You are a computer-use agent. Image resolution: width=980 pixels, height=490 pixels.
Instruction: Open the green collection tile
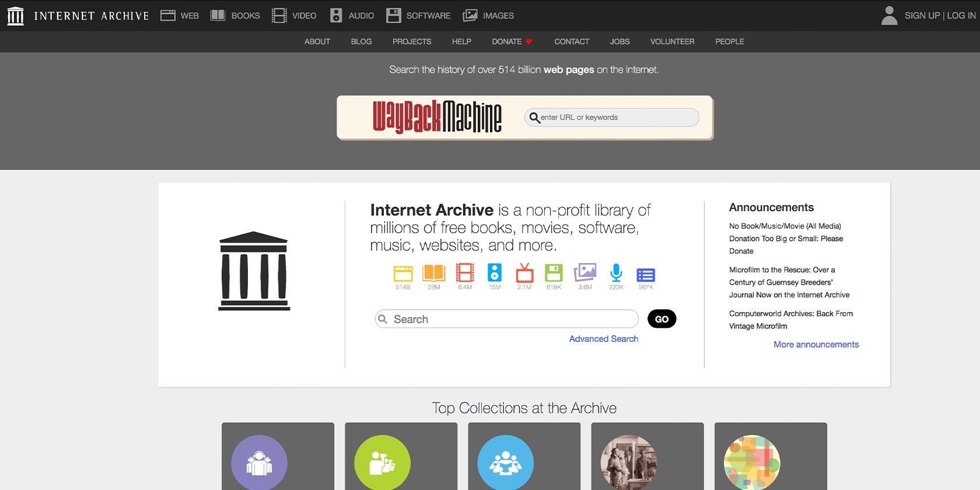click(401, 456)
